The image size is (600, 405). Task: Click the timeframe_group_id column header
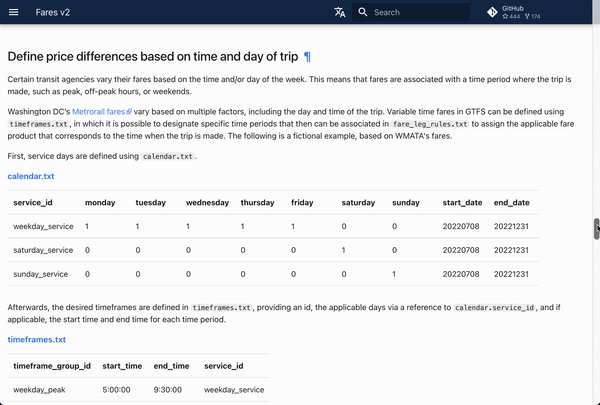[52, 366]
